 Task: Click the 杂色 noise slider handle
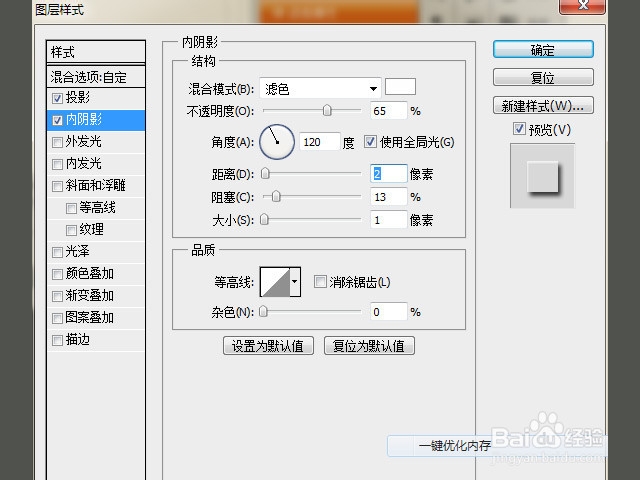click(x=264, y=312)
